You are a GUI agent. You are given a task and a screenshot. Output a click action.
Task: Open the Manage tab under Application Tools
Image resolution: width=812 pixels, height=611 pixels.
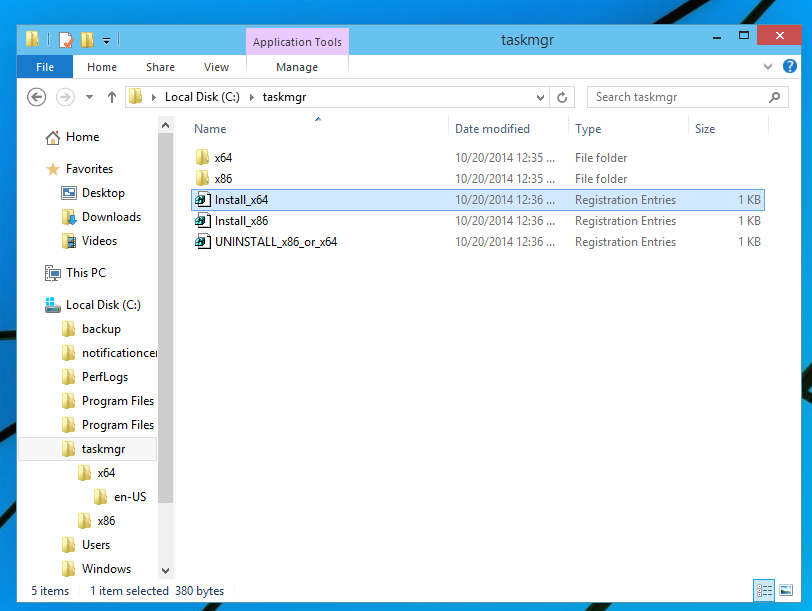click(296, 66)
